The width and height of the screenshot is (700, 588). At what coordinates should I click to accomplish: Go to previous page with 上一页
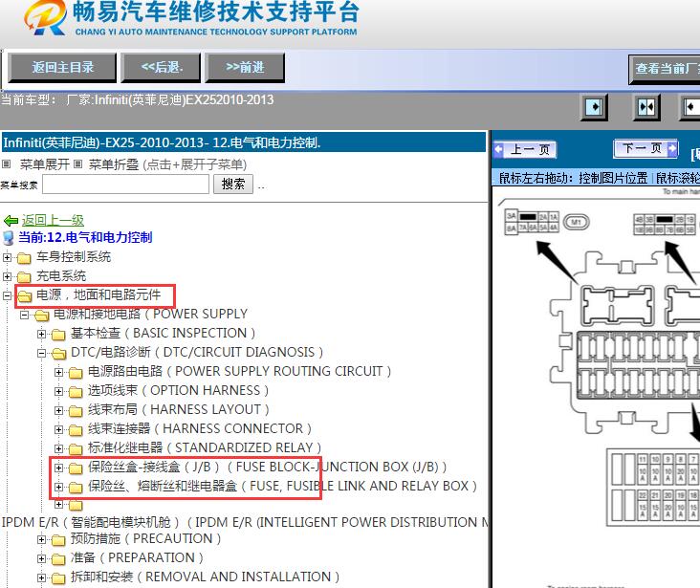click(525, 149)
